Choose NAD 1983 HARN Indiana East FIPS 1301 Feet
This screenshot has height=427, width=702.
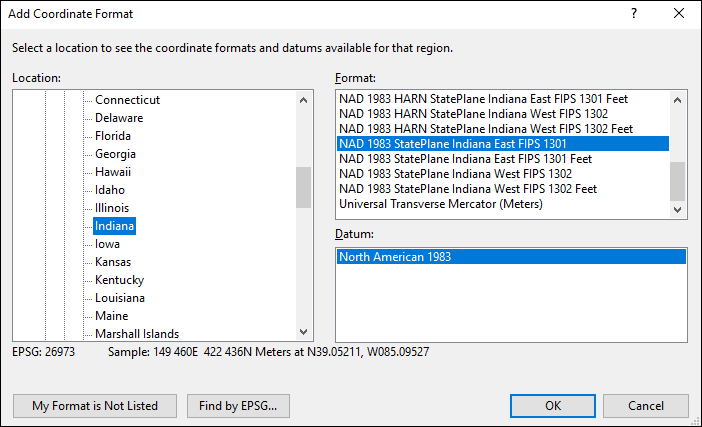[502, 98]
